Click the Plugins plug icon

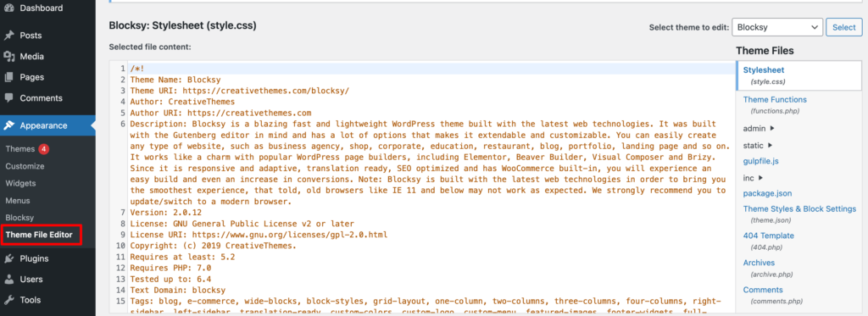click(8, 258)
